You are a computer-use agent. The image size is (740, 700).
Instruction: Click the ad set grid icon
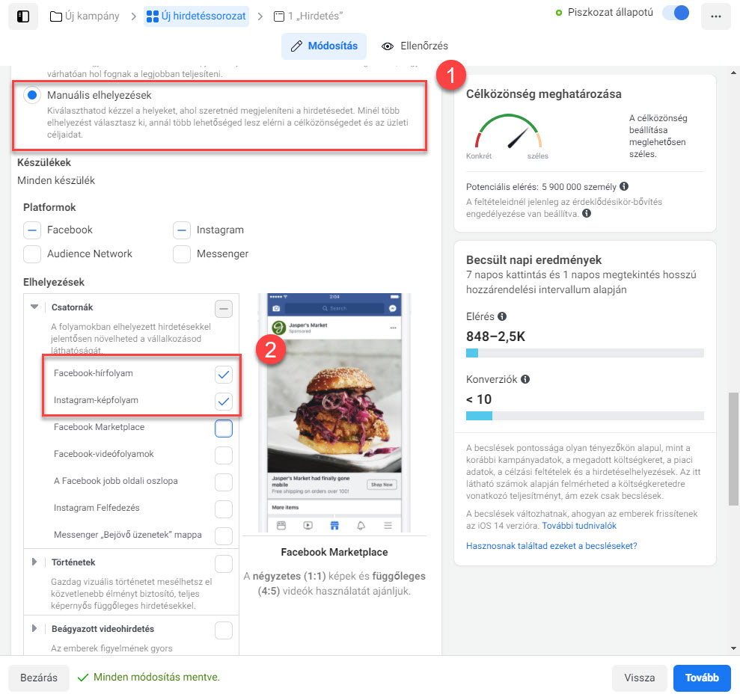(153, 16)
